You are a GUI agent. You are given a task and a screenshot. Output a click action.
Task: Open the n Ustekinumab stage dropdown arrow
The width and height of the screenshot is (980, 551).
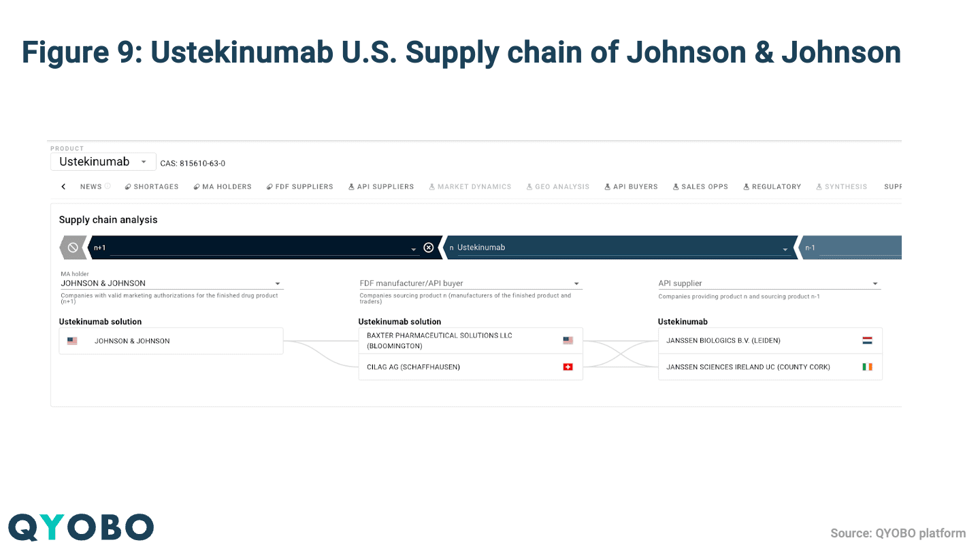[x=785, y=250]
